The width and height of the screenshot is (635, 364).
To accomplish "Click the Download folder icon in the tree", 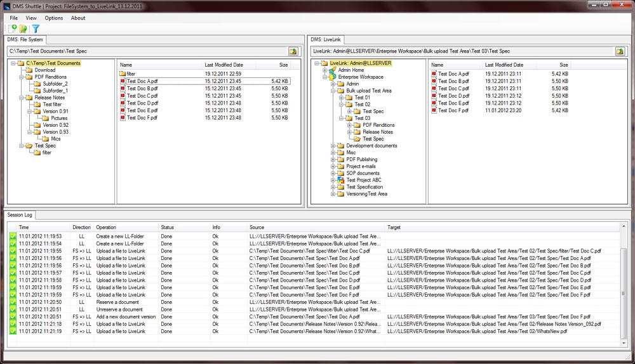I will coord(29,70).
